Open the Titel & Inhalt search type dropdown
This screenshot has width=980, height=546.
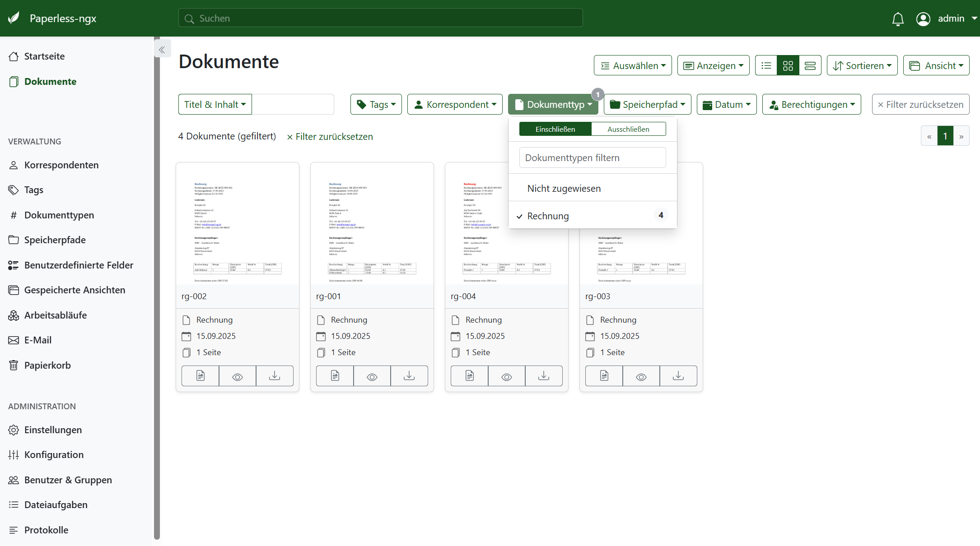click(215, 105)
